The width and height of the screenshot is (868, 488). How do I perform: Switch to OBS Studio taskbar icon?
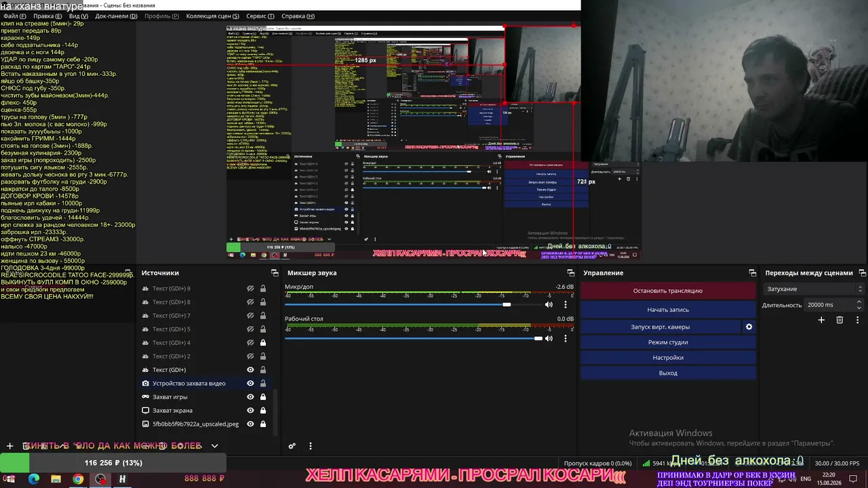pyautogui.click(x=100, y=479)
